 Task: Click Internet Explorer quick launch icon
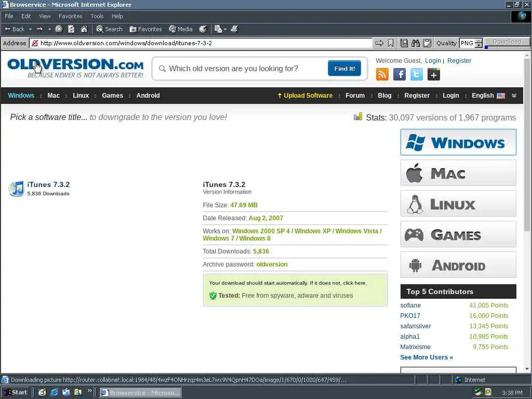pyautogui.click(x=54, y=392)
